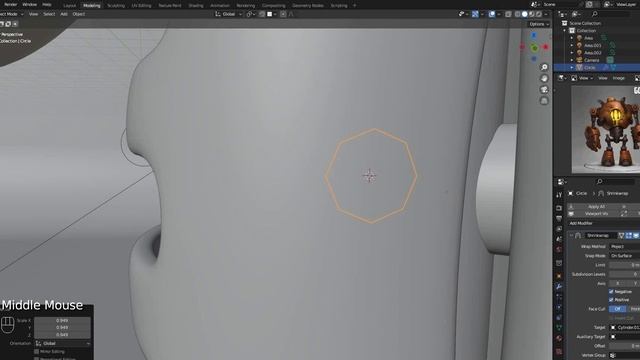The image size is (640, 360).
Task: Click the Viewport Vis button
Action: (x=596, y=213)
